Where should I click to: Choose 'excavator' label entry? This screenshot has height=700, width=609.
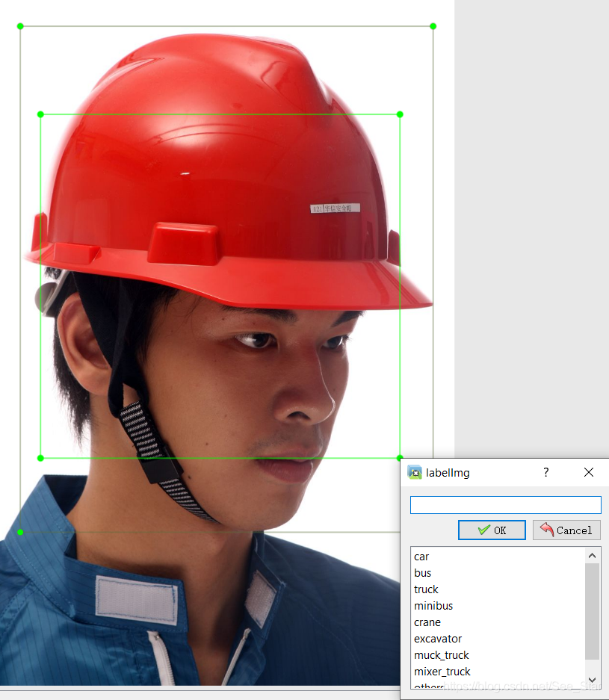(x=498, y=639)
